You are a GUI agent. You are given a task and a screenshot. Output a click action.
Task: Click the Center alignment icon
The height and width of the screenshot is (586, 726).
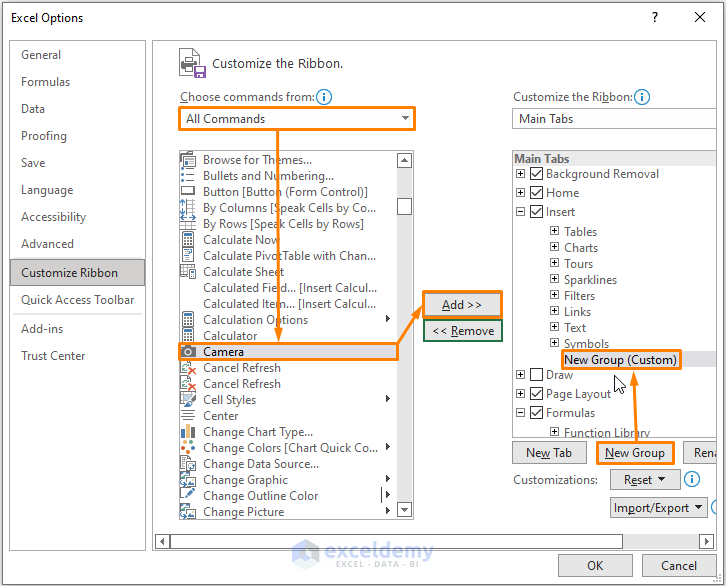(x=188, y=416)
